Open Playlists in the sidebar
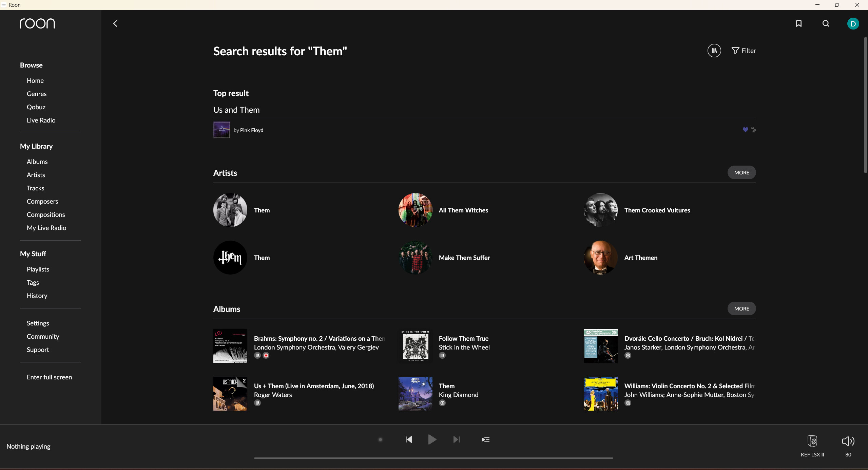 pos(38,269)
